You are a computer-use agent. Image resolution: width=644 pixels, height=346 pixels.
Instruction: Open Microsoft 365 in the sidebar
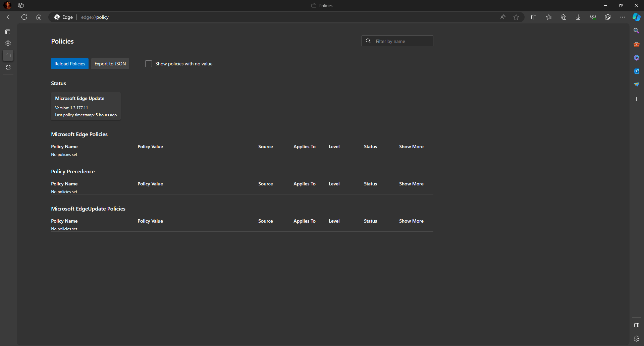[x=636, y=58]
